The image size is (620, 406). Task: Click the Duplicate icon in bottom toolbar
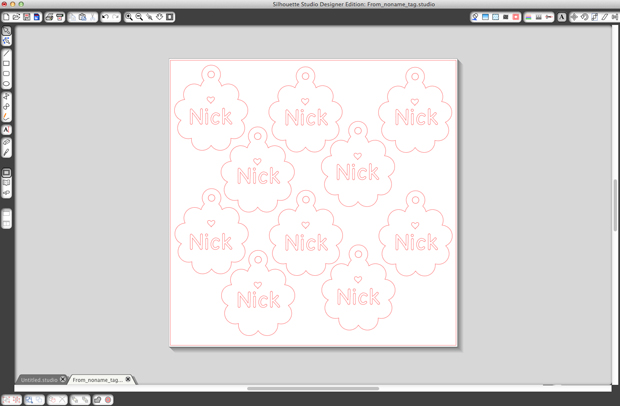pyautogui.click(x=52, y=400)
